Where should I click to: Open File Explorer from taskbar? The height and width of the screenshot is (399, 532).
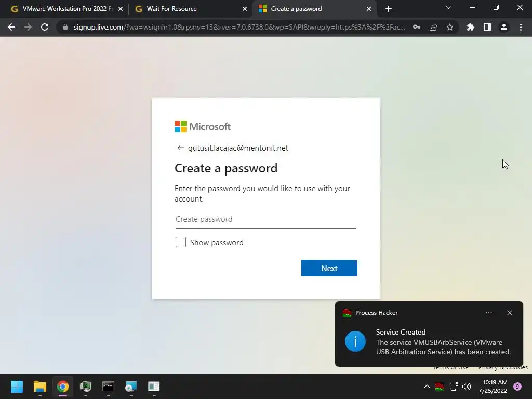coord(39,387)
